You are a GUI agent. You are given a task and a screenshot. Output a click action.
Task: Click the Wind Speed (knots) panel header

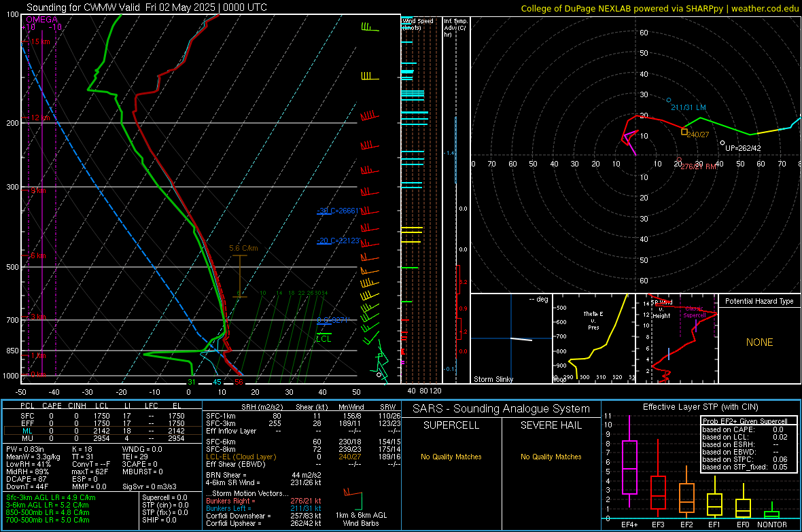[x=418, y=24]
